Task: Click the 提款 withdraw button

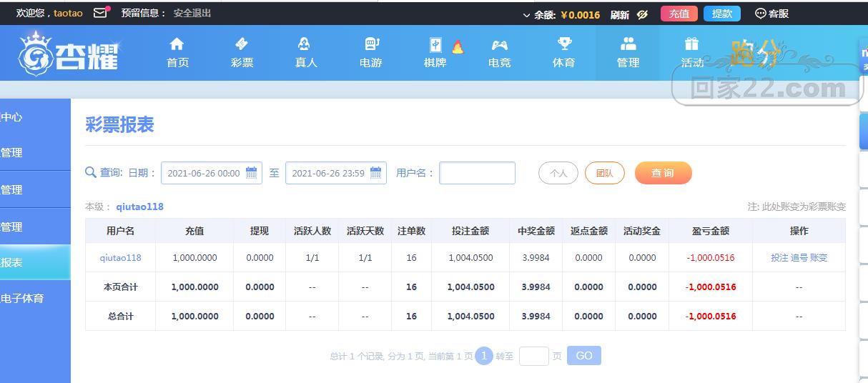Action: coord(722,14)
